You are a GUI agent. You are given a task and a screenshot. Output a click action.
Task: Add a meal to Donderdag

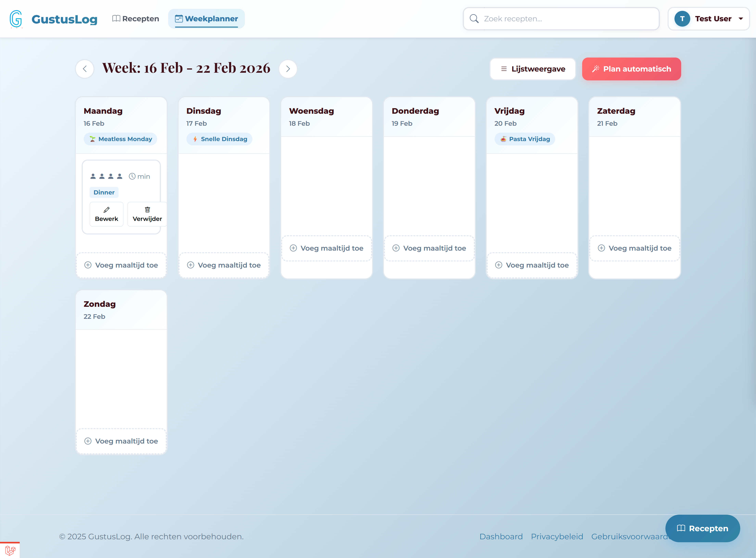click(429, 248)
